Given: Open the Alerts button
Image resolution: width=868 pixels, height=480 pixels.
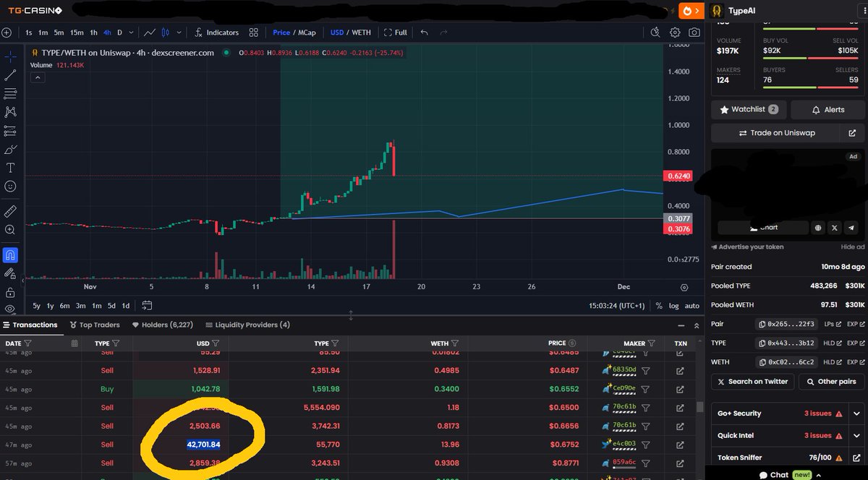Looking at the screenshot, I should 827,110.
